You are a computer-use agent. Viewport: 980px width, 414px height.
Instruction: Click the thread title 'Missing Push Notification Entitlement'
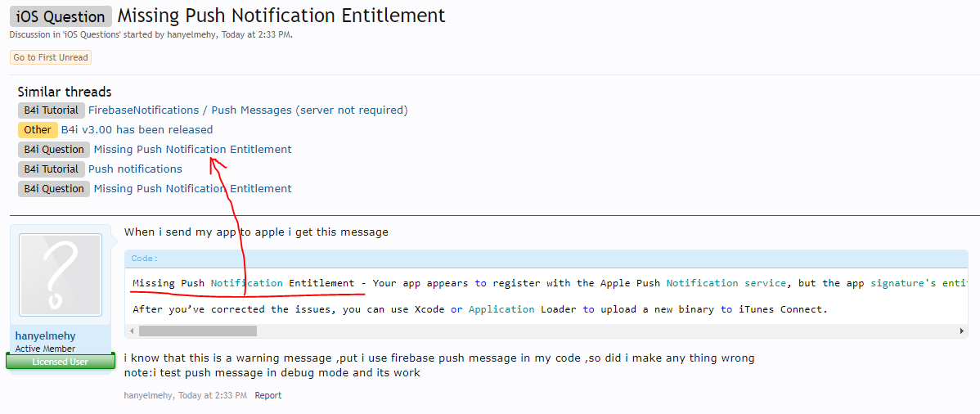281,16
